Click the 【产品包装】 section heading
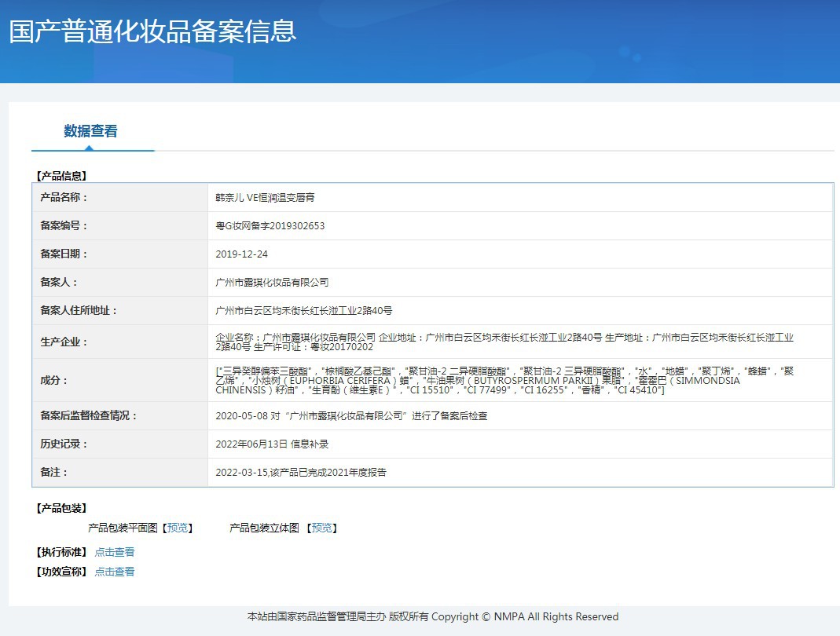Screen dimensions: 840x636 (x=61, y=508)
